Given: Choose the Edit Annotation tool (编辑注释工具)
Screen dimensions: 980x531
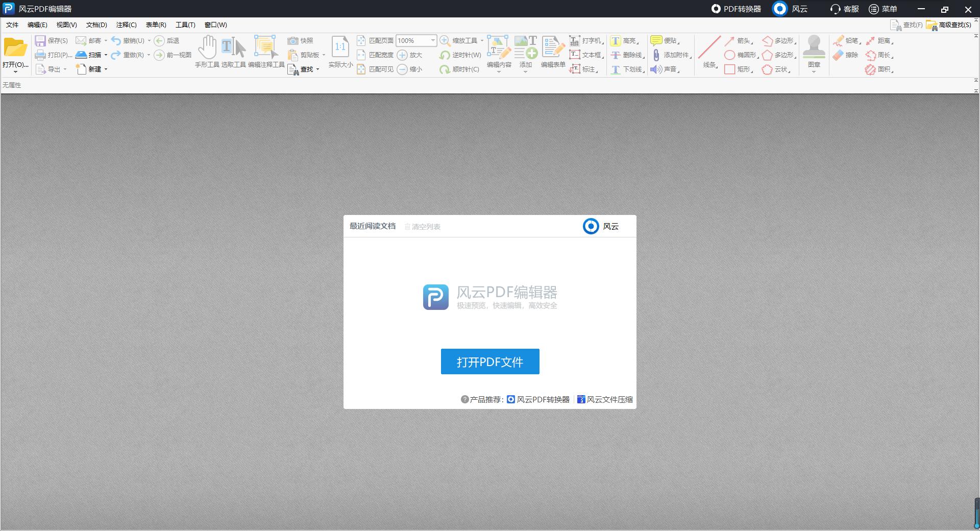Looking at the screenshot, I should pyautogui.click(x=266, y=52).
